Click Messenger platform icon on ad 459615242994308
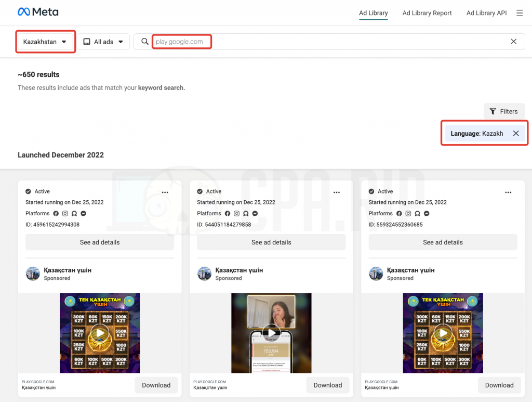 click(84, 213)
